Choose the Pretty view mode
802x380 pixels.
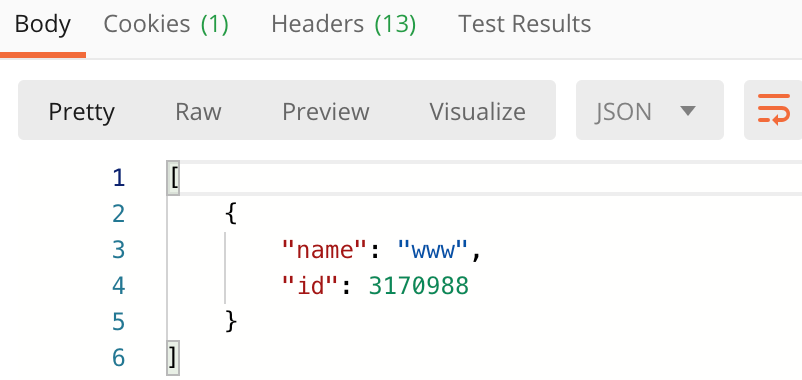tap(81, 111)
